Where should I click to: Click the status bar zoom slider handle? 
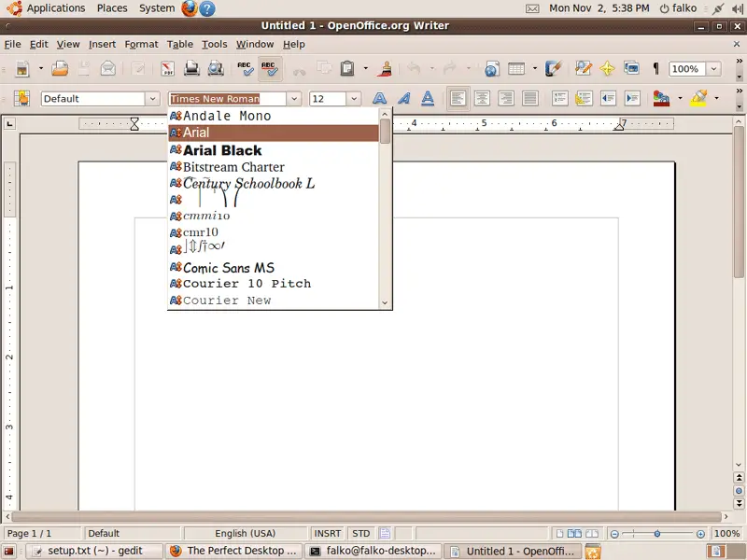657,534
